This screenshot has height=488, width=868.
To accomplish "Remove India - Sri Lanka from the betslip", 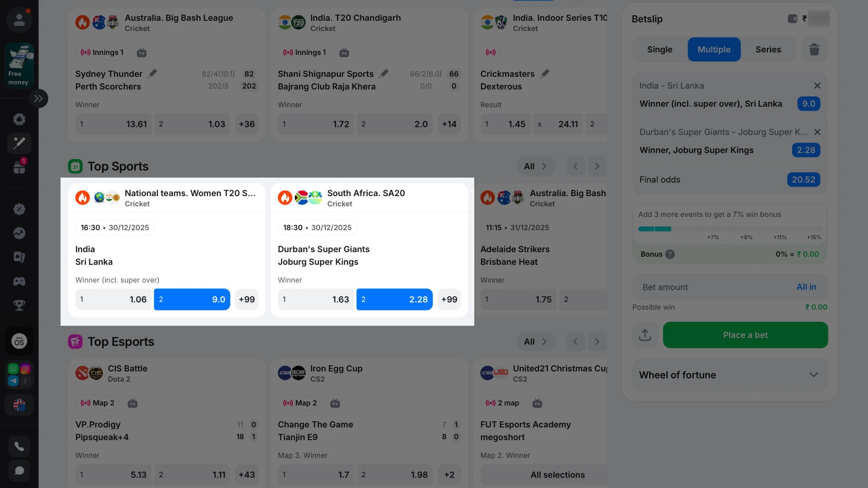I will coord(817,85).
